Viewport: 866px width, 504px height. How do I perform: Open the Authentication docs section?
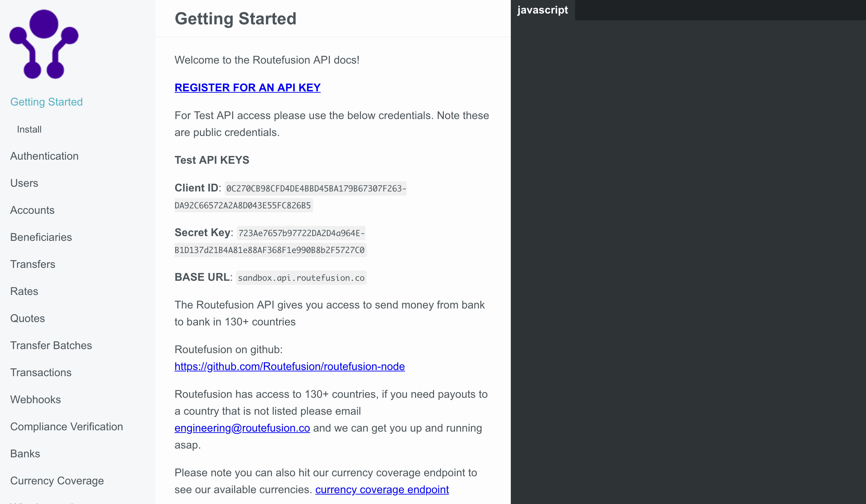coord(44,156)
